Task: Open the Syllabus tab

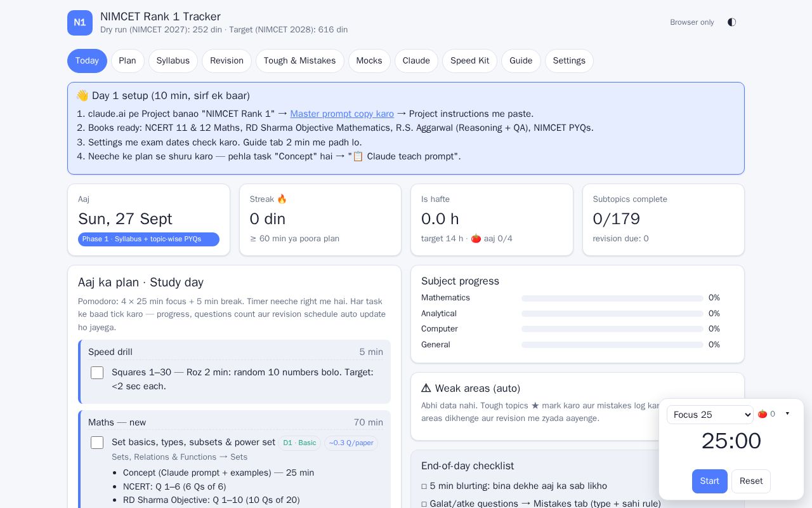Action: click(173, 61)
